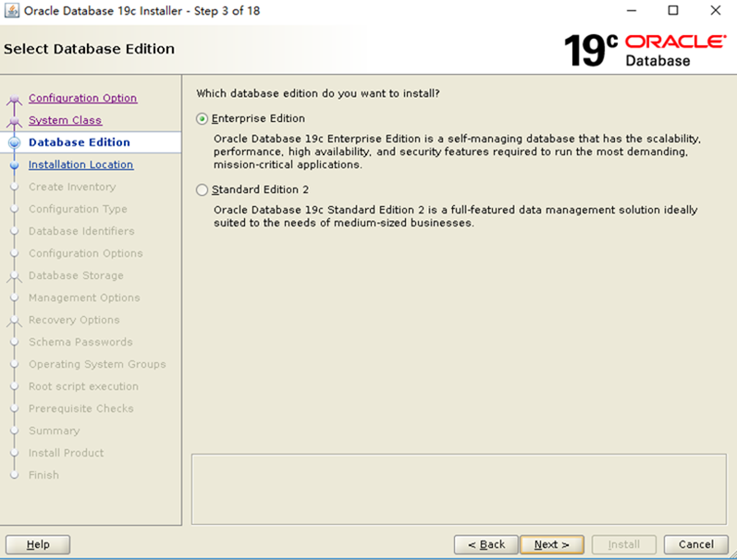Click the Standard Edition 2 description text
This screenshot has height=560, width=737.
tap(456, 216)
